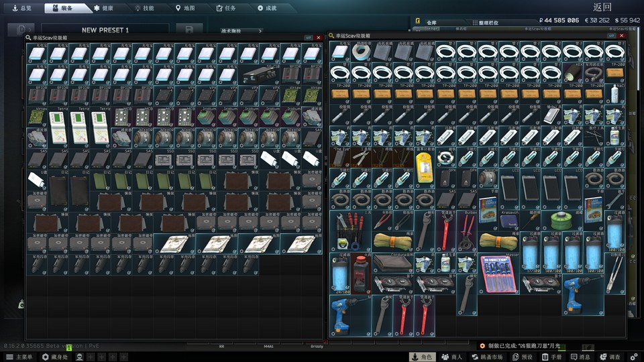Open the 商人 traders screen
Viewport: 644px width, 362px height.
(x=451, y=357)
